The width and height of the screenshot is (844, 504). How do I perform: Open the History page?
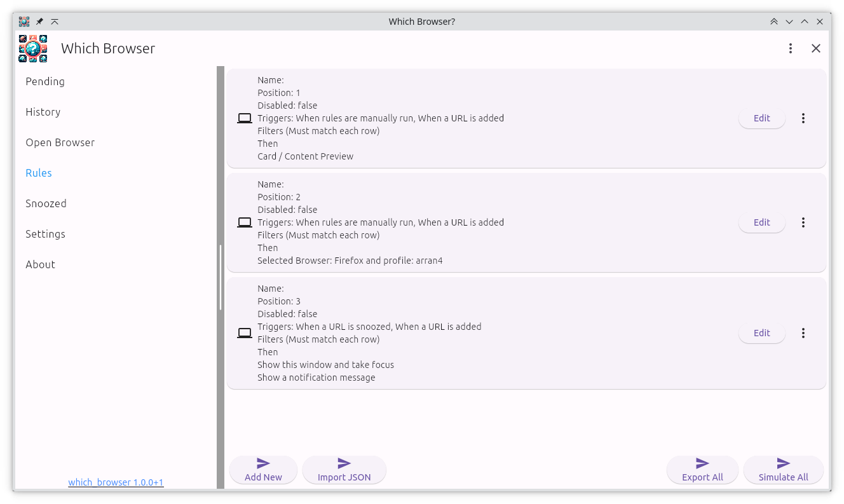[x=43, y=112]
